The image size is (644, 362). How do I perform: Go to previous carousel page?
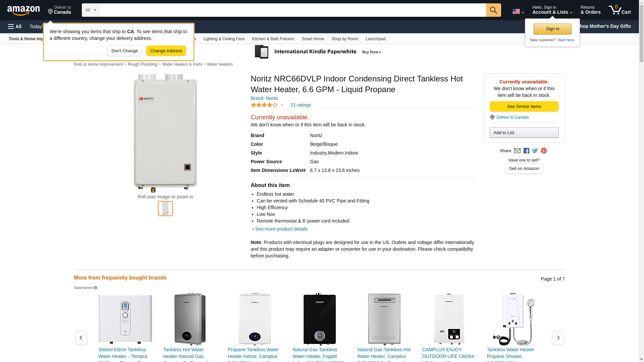[x=81, y=338]
